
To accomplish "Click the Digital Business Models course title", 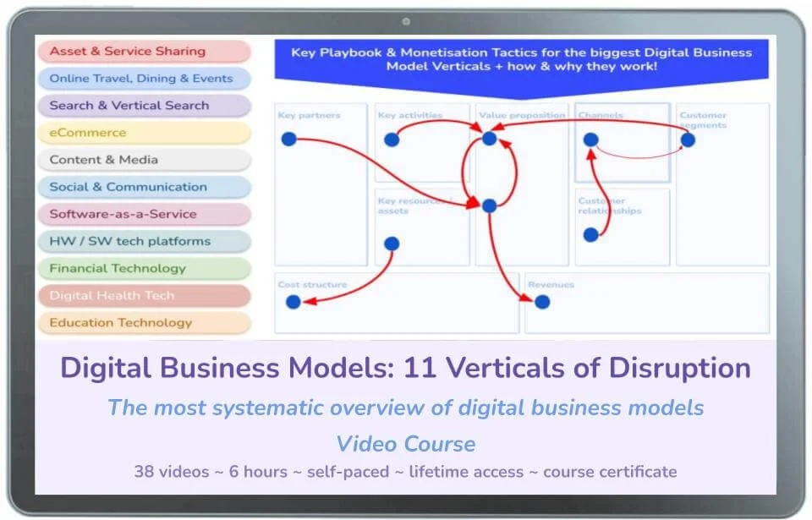I will (x=405, y=368).
